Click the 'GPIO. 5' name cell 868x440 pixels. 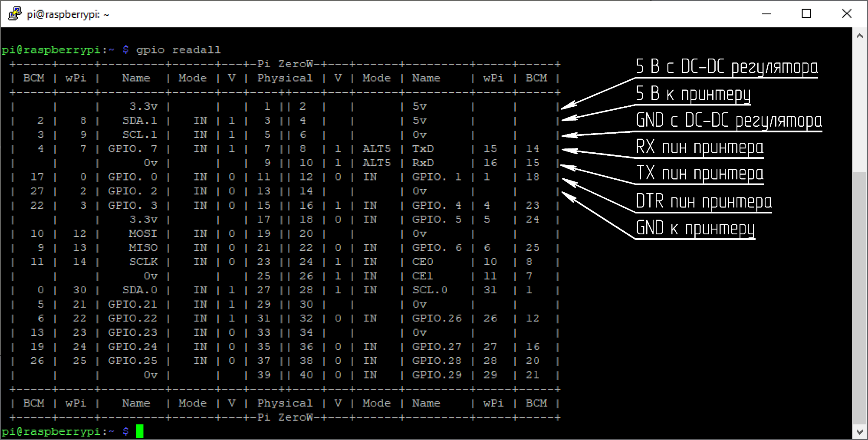[x=437, y=220]
